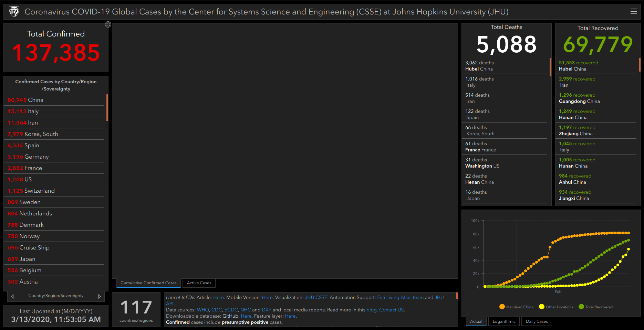The width and height of the screenshot is (644, 330).
Task: Open the WHO data source link
Action: 202,310
